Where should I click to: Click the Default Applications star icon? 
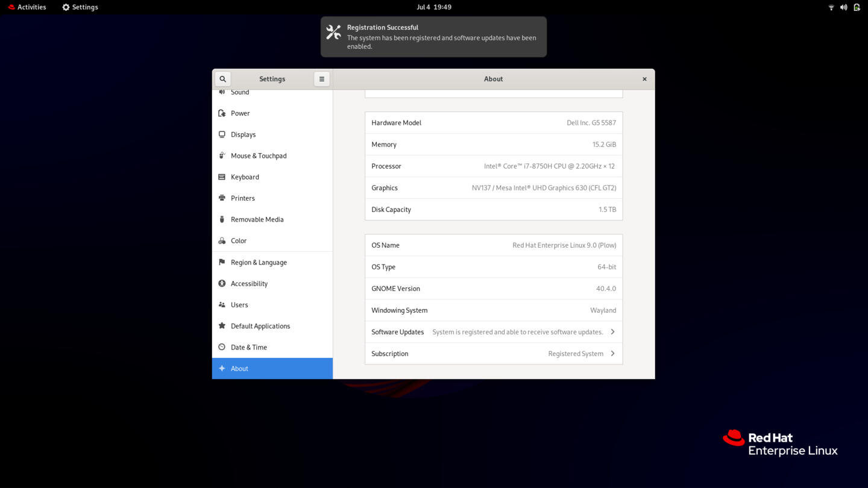click(222, 326)
